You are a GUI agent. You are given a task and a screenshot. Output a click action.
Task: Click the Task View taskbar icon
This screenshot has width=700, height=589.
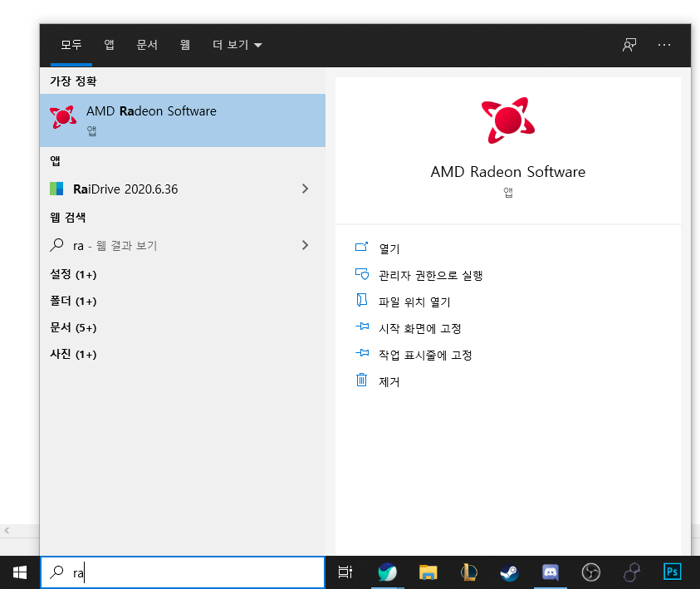(345, 572)
